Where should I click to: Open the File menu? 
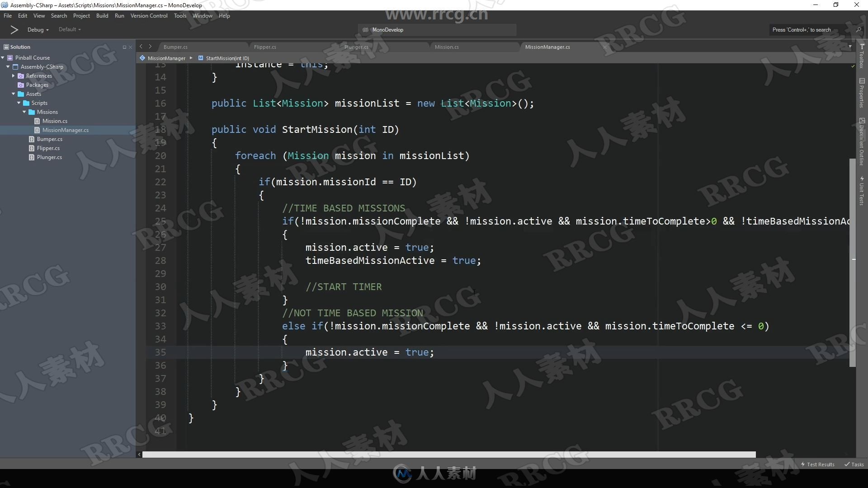pos(8,16)
